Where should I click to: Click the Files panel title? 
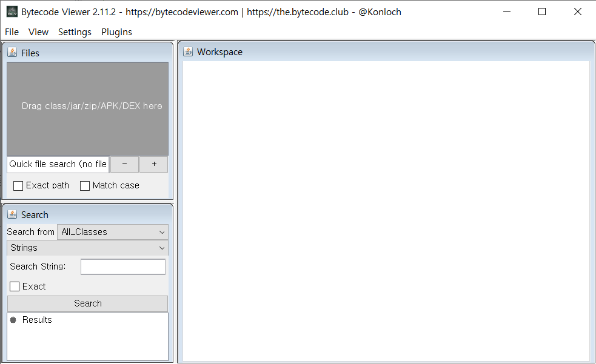(30, 53)
